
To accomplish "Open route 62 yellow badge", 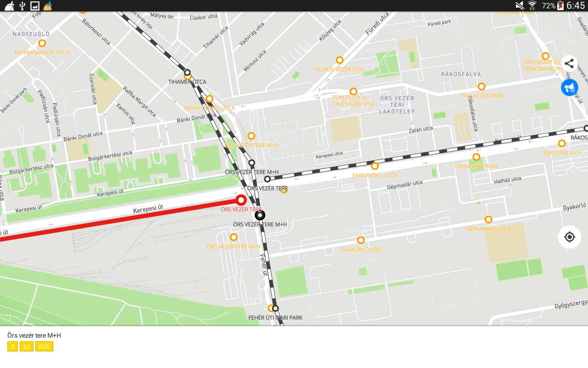I will click(x=27, y=346).
